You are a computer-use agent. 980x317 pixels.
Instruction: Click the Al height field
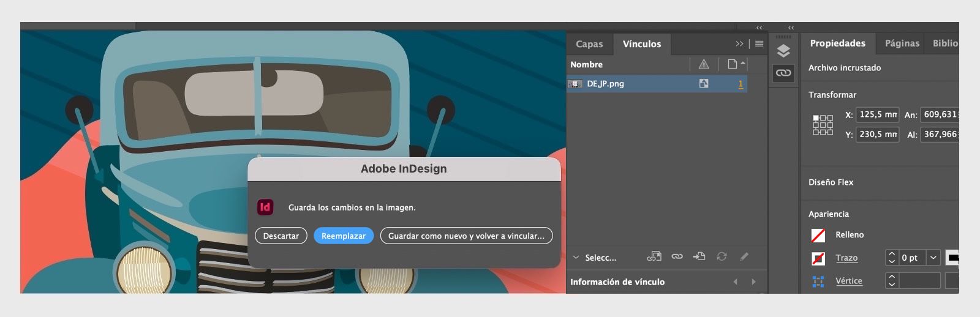coord(940,134)
